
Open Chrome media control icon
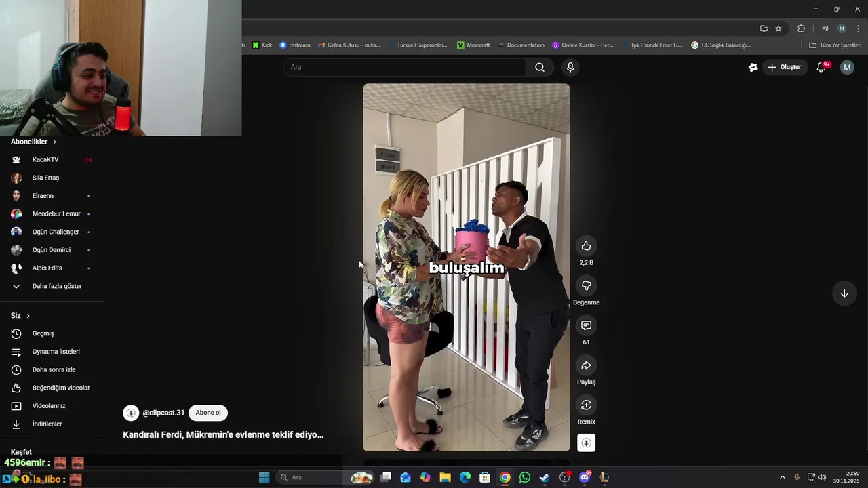tap(825, 28)
